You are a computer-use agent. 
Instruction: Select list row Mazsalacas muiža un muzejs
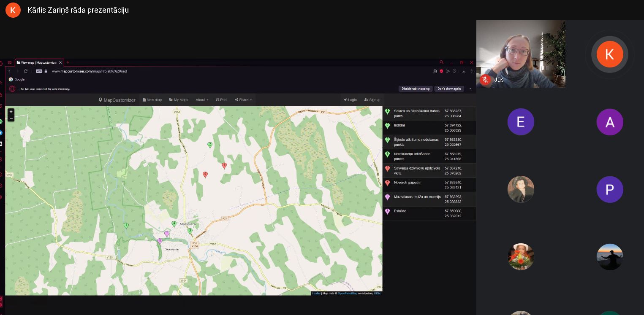[x=429, y=199]
